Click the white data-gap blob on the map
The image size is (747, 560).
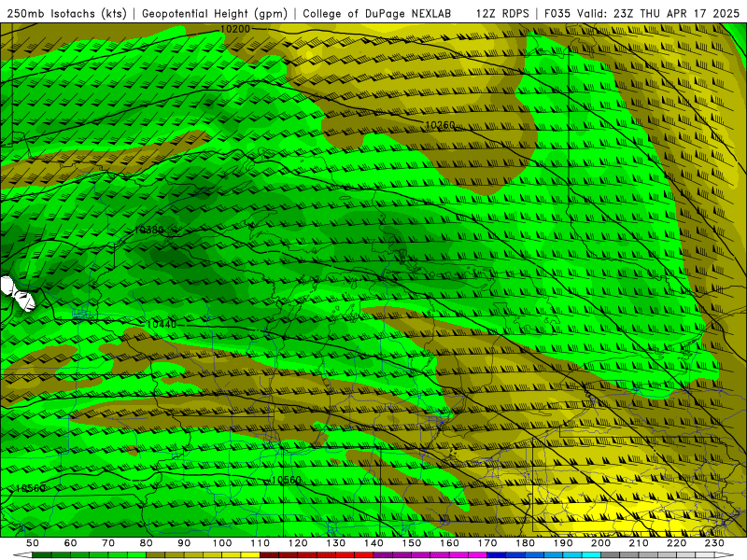tap(17, 293)
